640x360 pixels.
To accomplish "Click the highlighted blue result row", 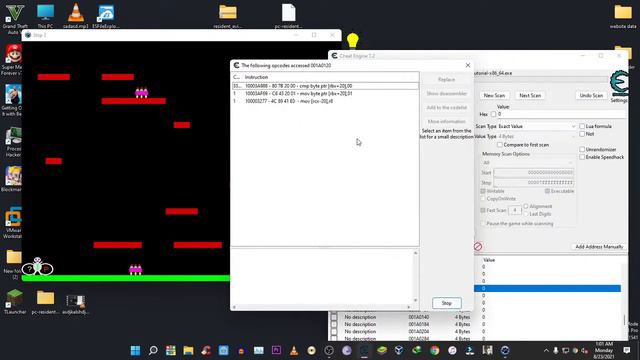I will (547, 289).
